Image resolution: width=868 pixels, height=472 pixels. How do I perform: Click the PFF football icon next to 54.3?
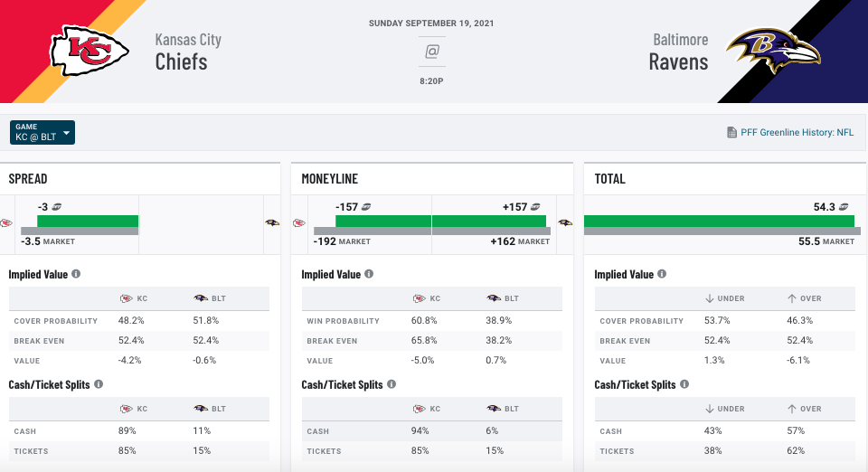843,207
